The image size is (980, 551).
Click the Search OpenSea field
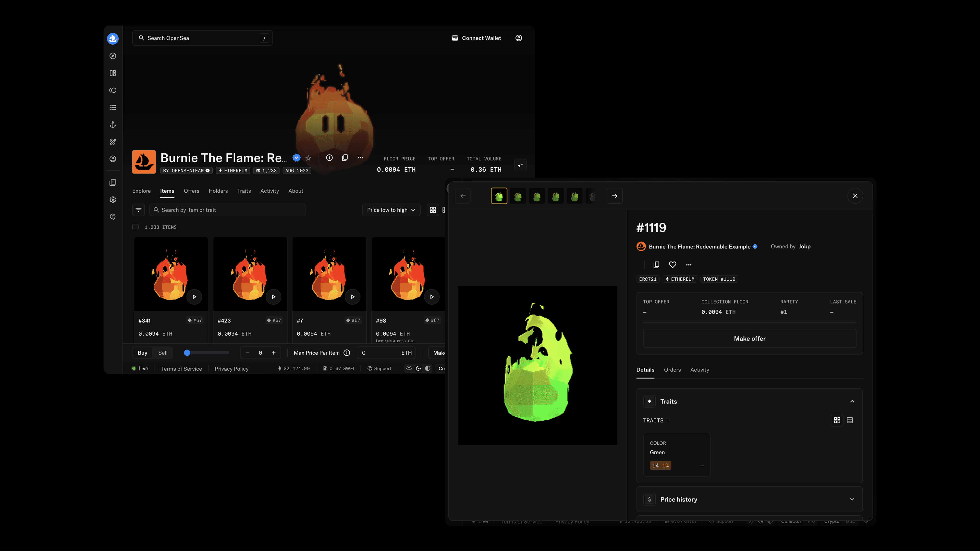pyautogui.click(x=202, y=38)
